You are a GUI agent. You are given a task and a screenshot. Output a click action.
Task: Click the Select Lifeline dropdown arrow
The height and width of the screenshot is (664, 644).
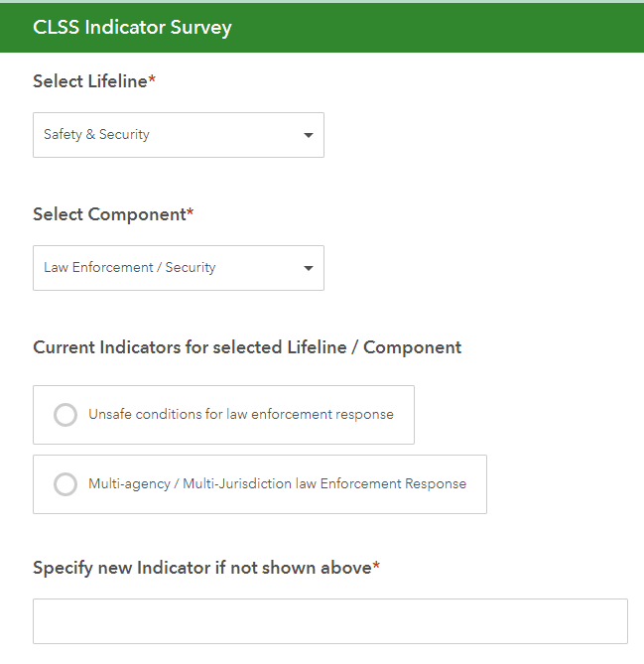click(309, 135)
